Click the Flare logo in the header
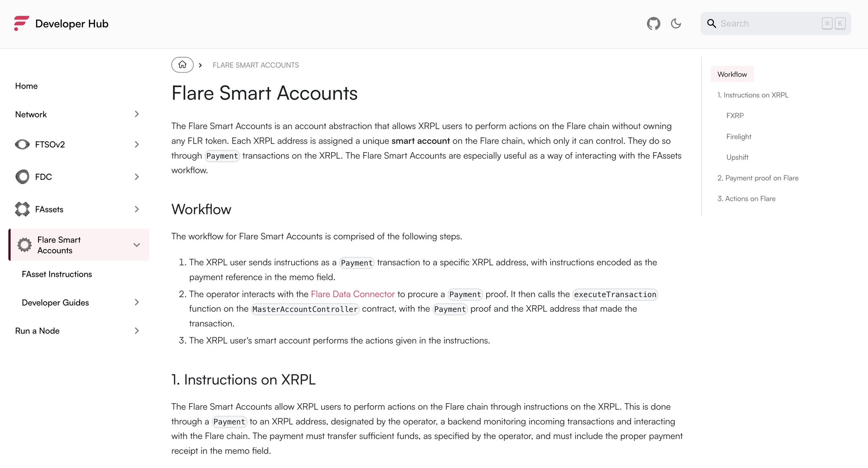The height and width of the screenshot is (468, 868). (21, 23)
